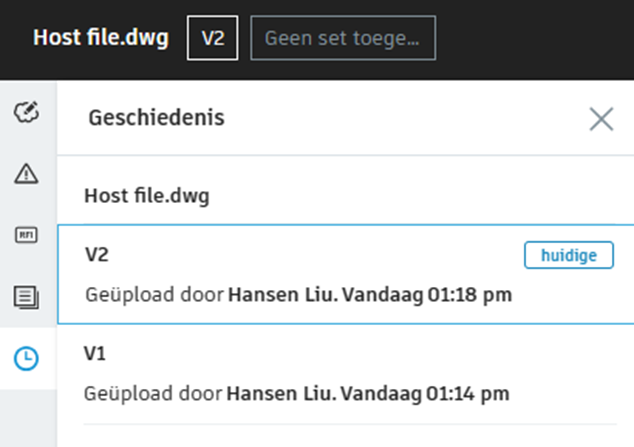Screen dimensions: 634x447
Task: Click the sheets/document list sidebar icon
Action: [x=27, y=296]
